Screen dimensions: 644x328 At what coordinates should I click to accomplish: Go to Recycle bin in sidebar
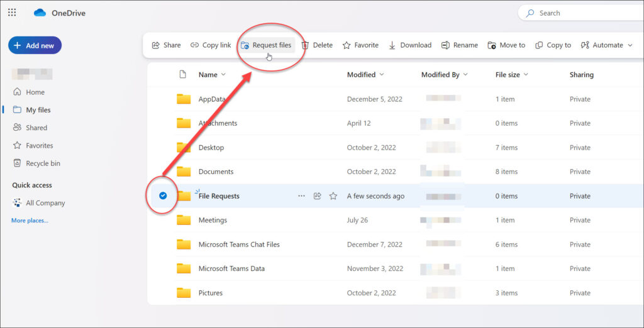pyautogui.click(x=42, y=163)
